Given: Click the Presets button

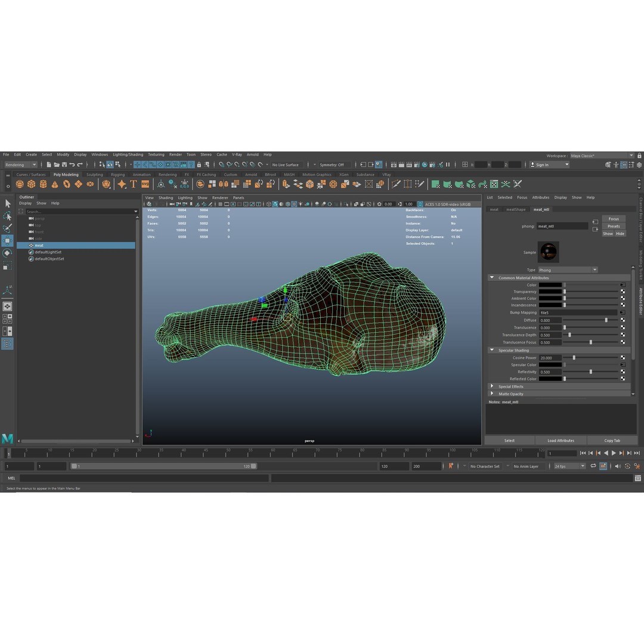Looking at the screenshot, I should point(614,227).
